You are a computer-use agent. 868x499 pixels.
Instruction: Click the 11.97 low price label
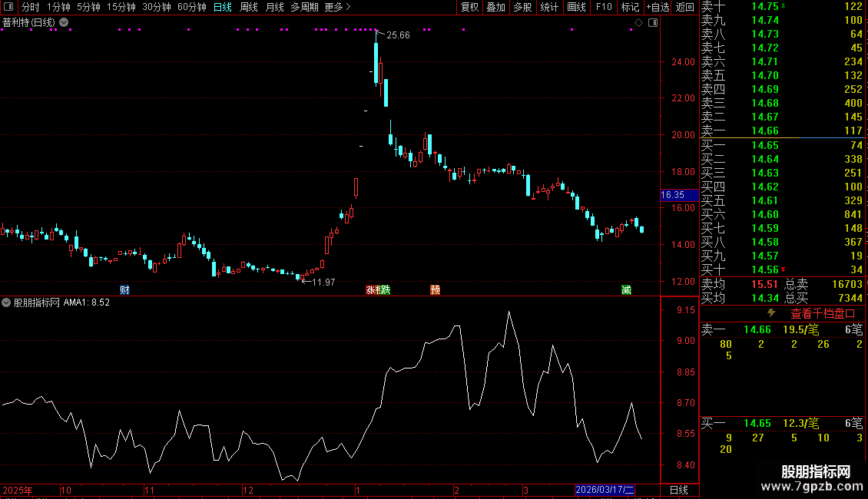pos(323,283)
